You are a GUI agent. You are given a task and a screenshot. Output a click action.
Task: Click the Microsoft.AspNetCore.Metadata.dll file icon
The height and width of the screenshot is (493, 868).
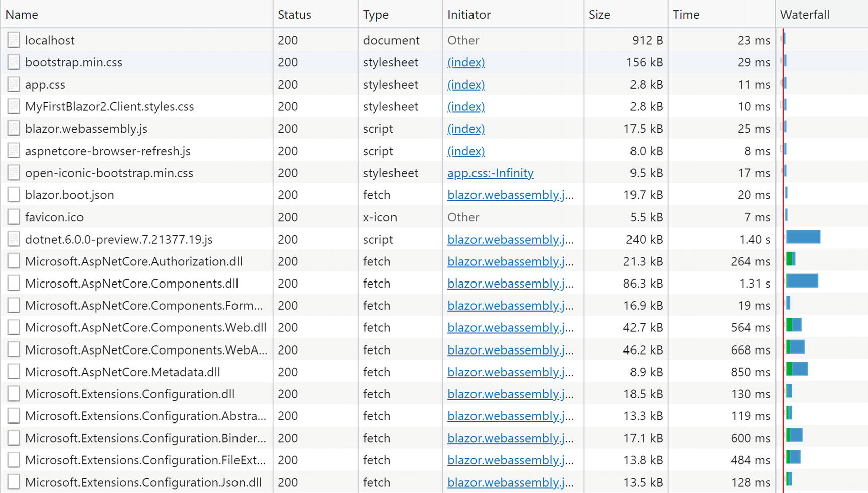coord(14,372)
